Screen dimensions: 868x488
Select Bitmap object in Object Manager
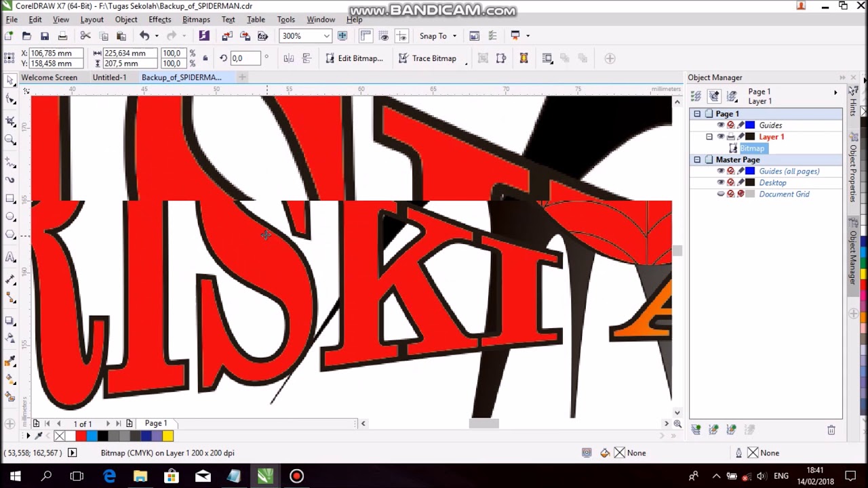(752, 148)
